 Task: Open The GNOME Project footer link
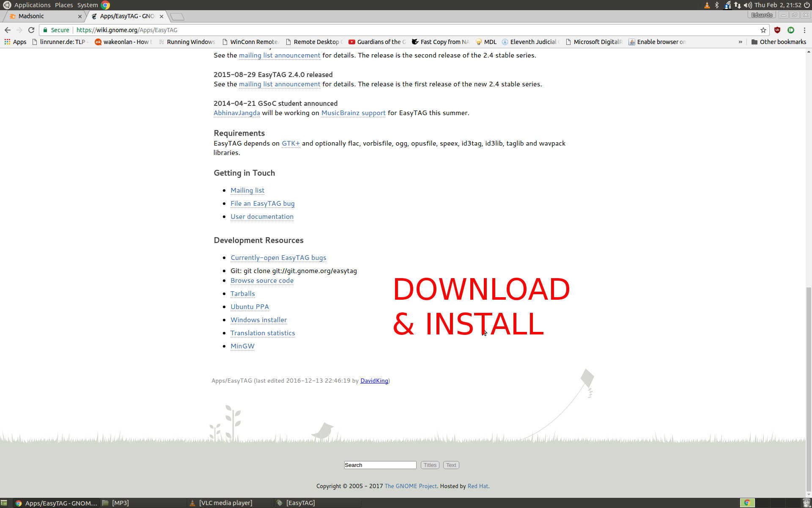pos(411,486)
